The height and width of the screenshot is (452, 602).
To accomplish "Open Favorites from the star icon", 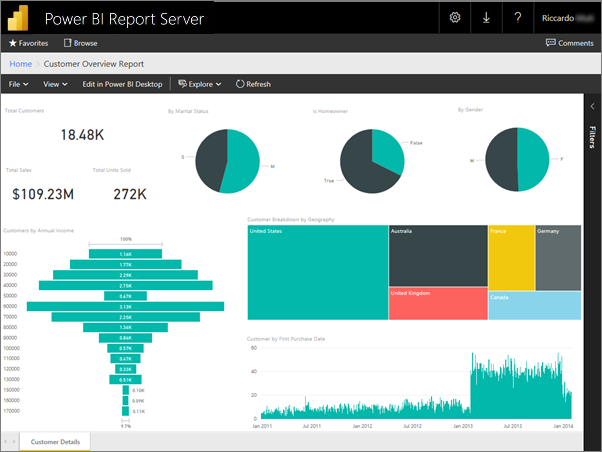I will [13, 44].
